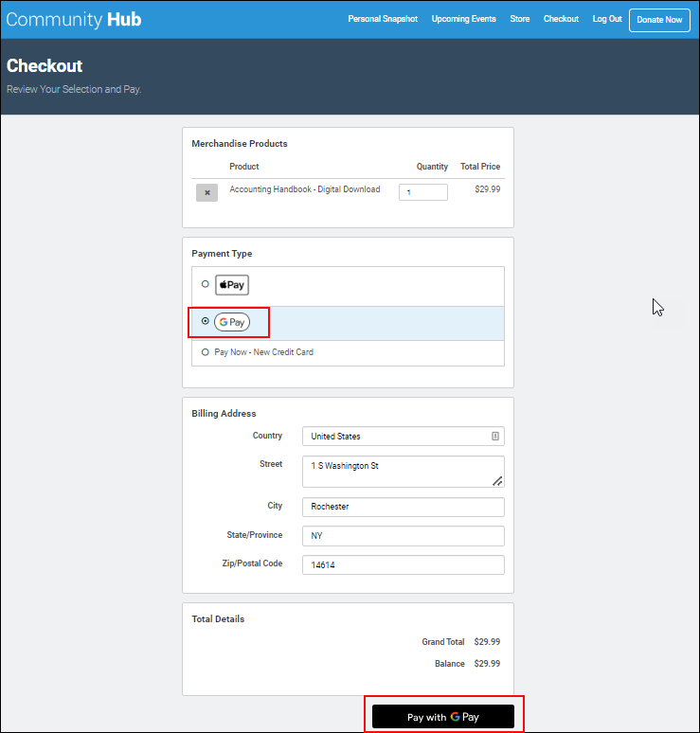Navigate to Checkout in top bar

[561, 19]
